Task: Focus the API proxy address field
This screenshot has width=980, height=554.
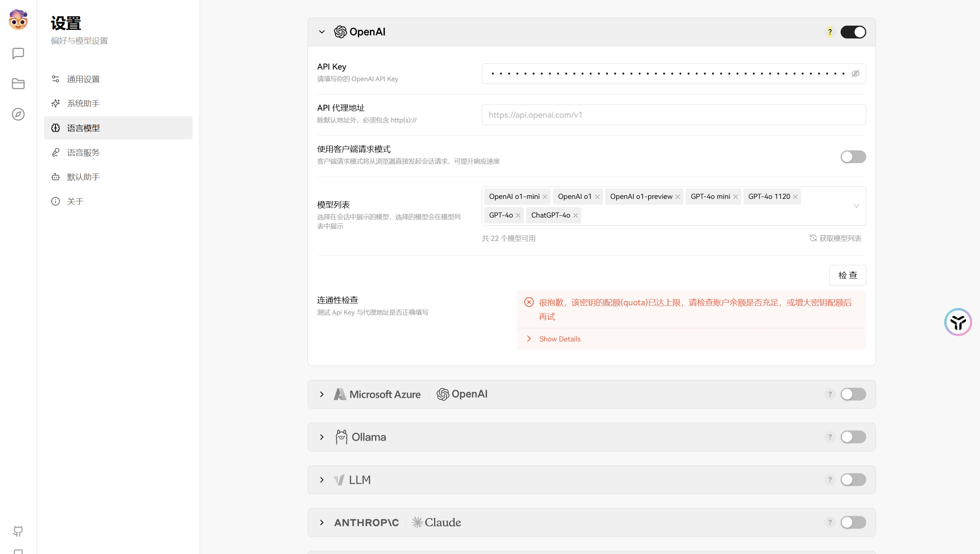Action: tap(674, 115)
